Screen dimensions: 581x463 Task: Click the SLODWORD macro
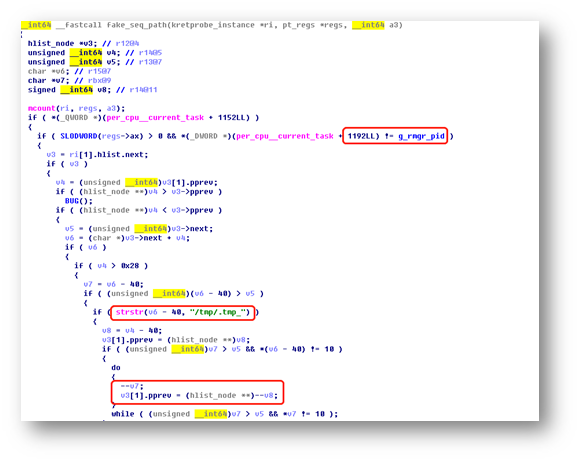(x=78, y=136)
